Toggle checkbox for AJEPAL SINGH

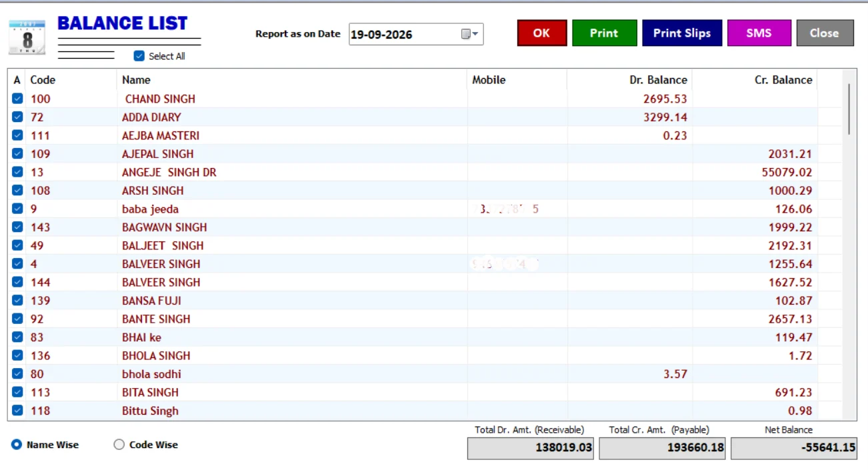point(17,153)
